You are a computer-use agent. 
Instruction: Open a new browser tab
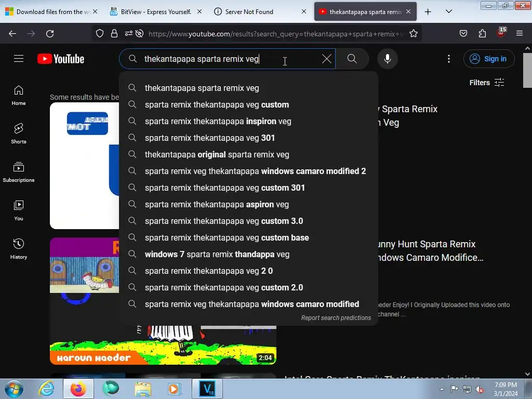428,12
